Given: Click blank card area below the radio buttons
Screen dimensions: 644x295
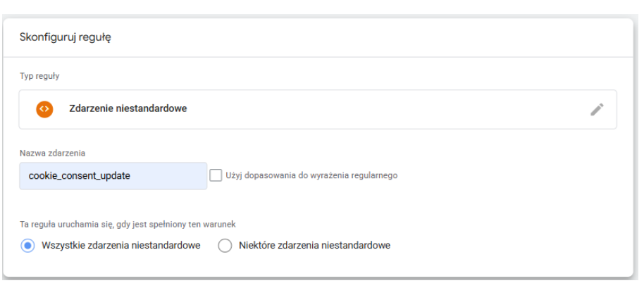Looking at the screenshot, I should 317,268.
